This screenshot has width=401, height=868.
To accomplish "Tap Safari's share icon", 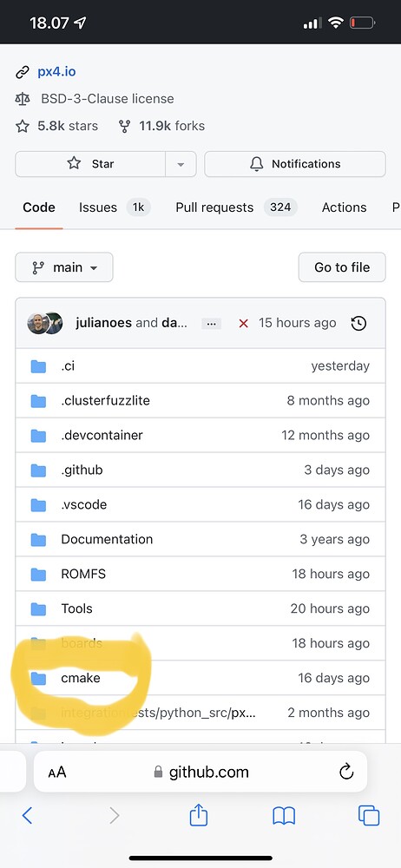I will click(x=198, y=815).
